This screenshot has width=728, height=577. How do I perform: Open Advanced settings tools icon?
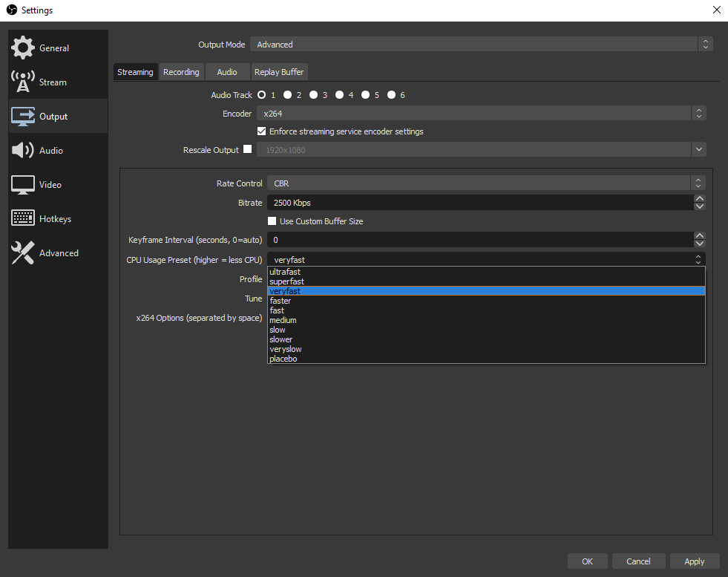(x=23, y=252)
